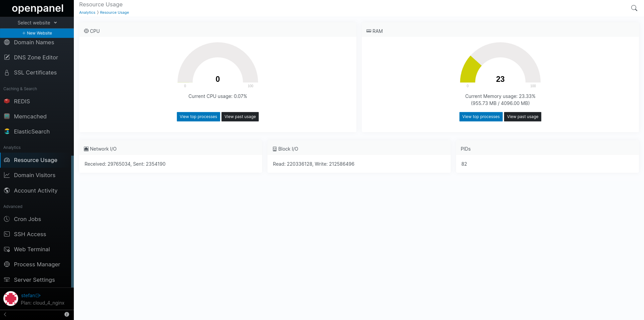Click the search magnifier icon
644x320 pixels.
coord(634,8)
